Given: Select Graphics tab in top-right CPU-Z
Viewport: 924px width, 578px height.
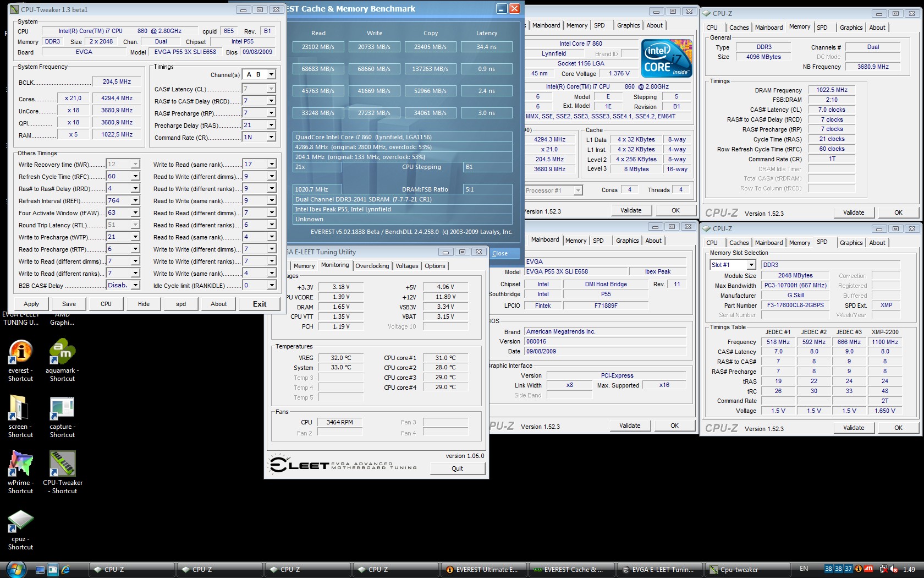Looking at the screenshot, I should pos(851,28).
